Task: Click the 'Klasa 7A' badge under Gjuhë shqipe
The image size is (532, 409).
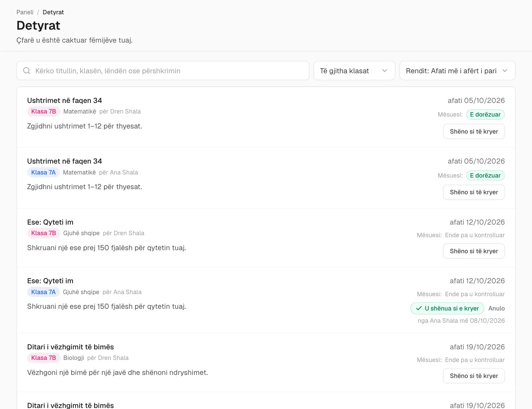Action: point(43,292)
